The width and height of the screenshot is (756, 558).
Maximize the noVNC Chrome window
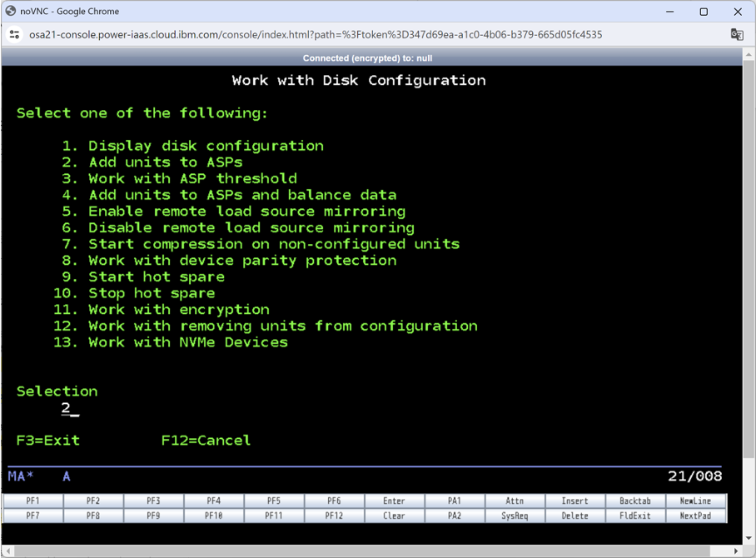(x=704, y=12)
